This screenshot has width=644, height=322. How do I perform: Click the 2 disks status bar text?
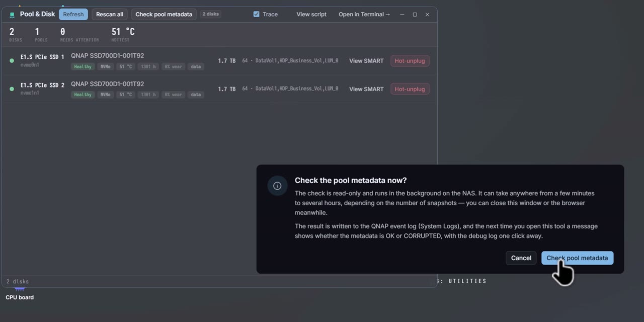pos(18,282)
